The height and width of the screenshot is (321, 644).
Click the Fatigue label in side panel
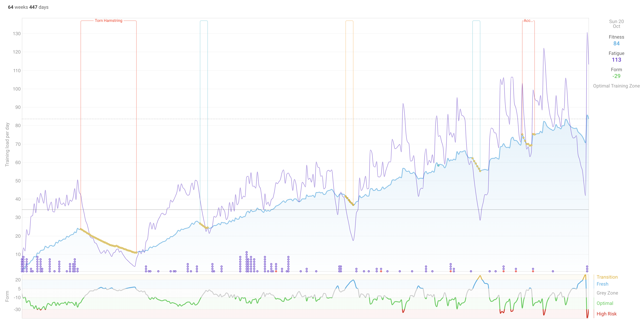point(616,53)
